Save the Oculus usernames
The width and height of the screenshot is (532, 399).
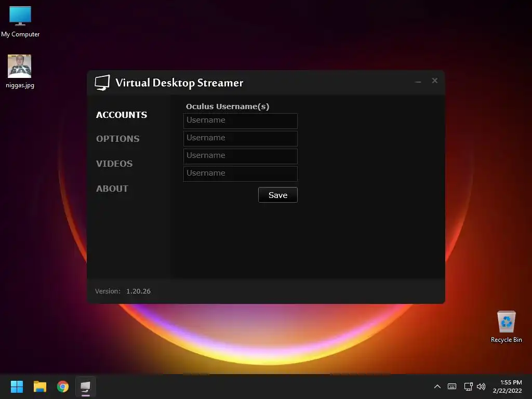click(x=278, y=195)
